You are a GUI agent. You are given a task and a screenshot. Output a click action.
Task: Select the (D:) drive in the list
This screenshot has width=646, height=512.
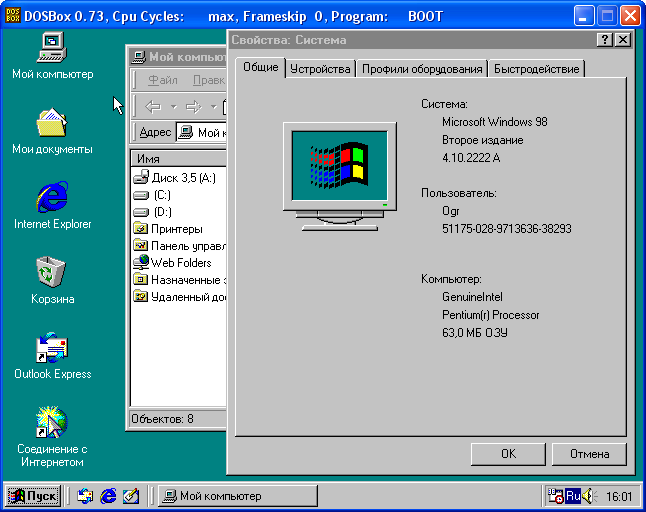pos(153,212)
